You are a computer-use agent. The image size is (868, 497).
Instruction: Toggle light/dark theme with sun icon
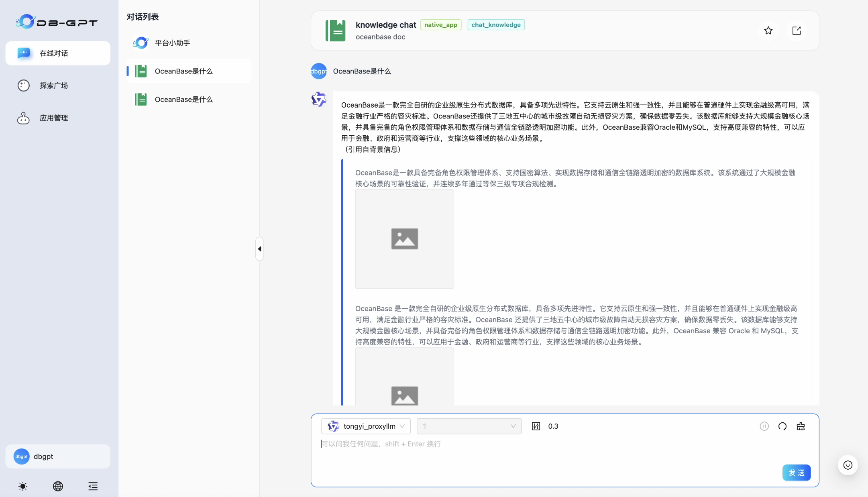[x=23, y=486]
